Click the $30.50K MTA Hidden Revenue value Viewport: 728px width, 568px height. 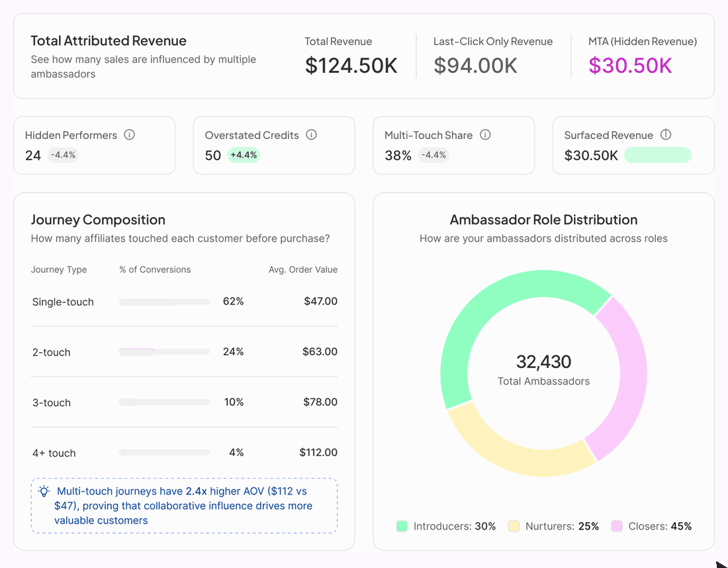pyautogui.click(x=630, y=66)
